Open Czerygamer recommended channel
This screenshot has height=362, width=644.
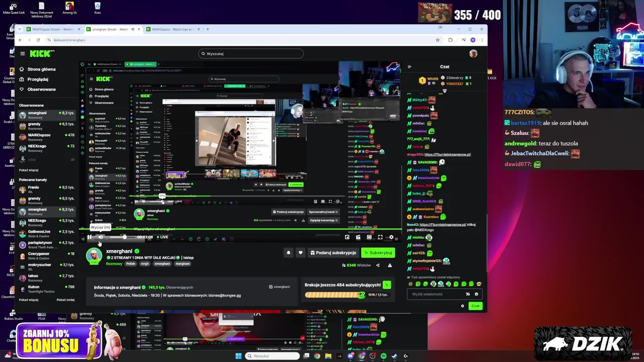tap(47, 256)
